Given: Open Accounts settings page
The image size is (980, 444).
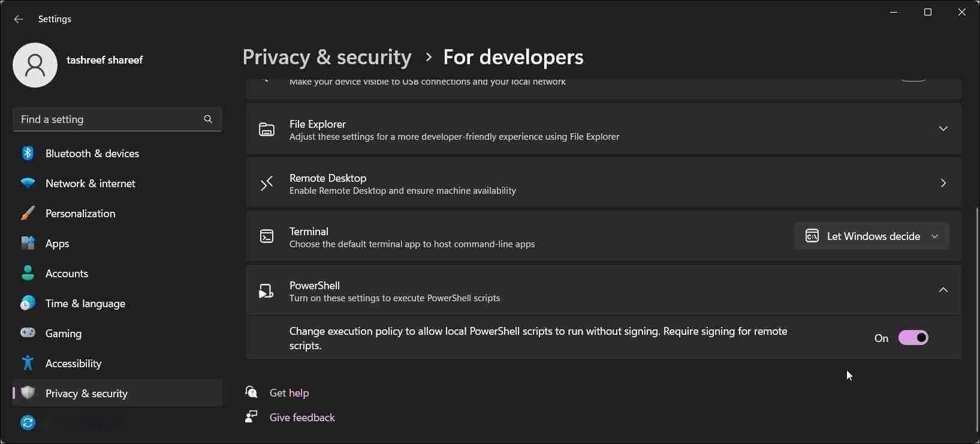Looking at the screenshot, I should pos(117,273).
